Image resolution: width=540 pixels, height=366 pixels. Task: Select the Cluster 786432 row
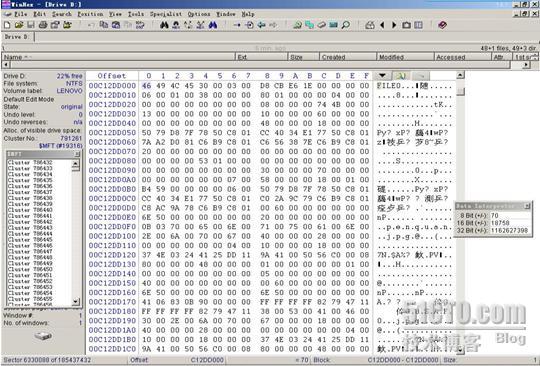tap(30, 162)
